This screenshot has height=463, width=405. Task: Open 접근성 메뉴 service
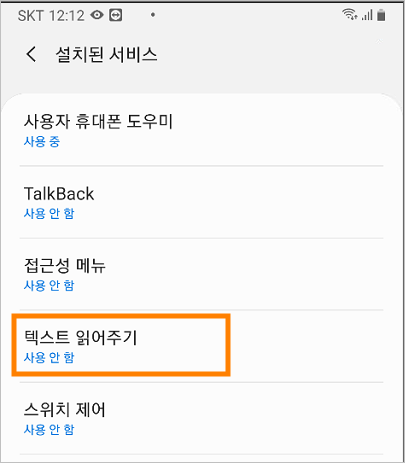(202, 274)
